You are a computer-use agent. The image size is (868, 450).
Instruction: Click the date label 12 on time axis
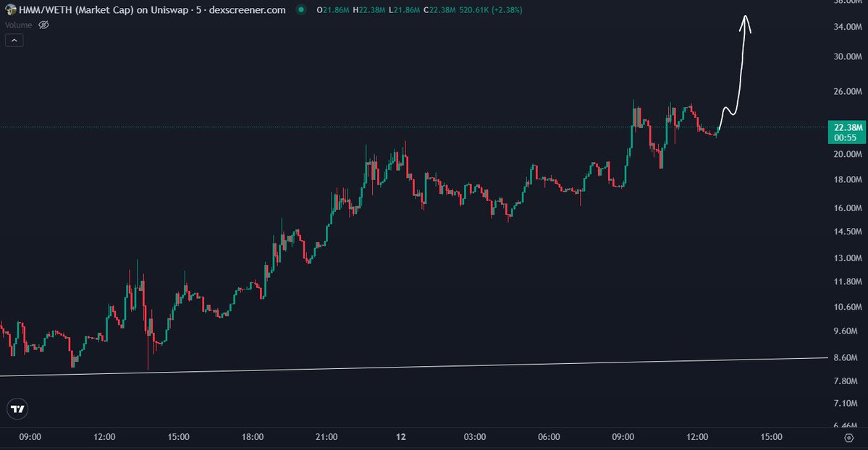(401, 437)
